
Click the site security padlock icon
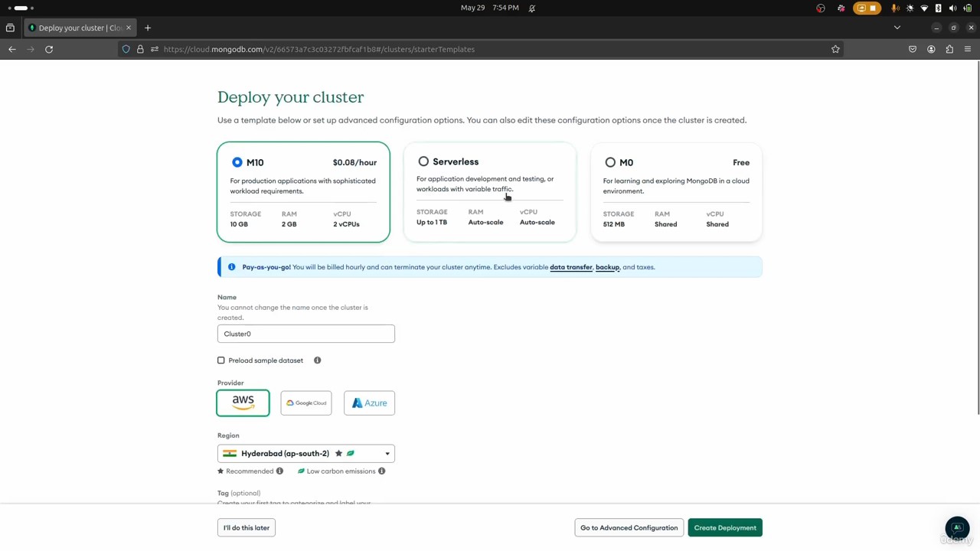[140, 49]
